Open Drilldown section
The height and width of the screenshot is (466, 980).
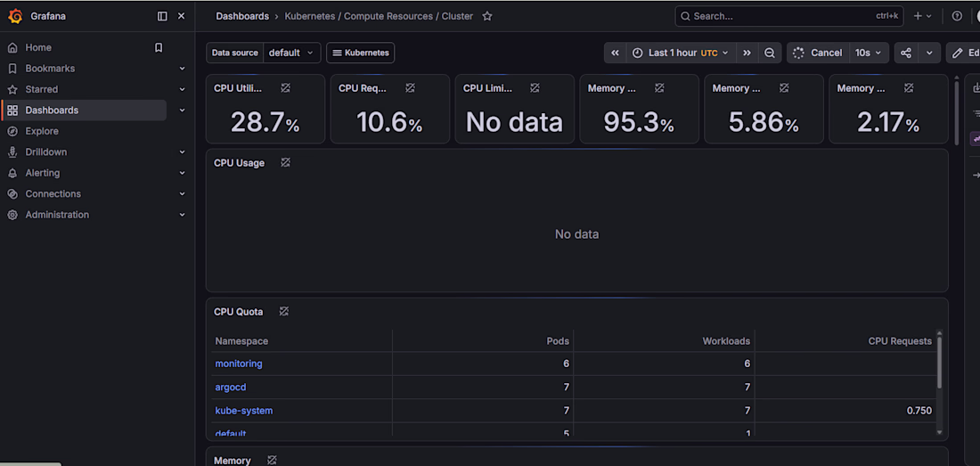click(x=46, y=151)
